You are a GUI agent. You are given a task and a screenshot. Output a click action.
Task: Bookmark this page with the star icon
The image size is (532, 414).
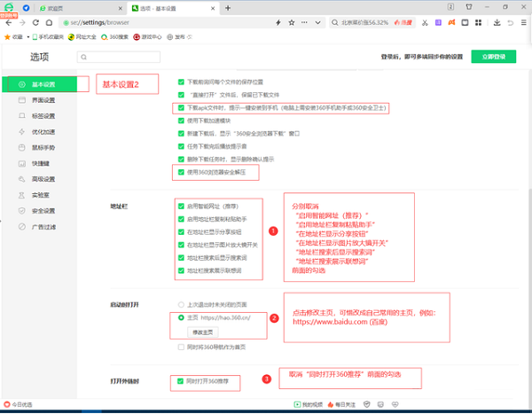point(292,22)
